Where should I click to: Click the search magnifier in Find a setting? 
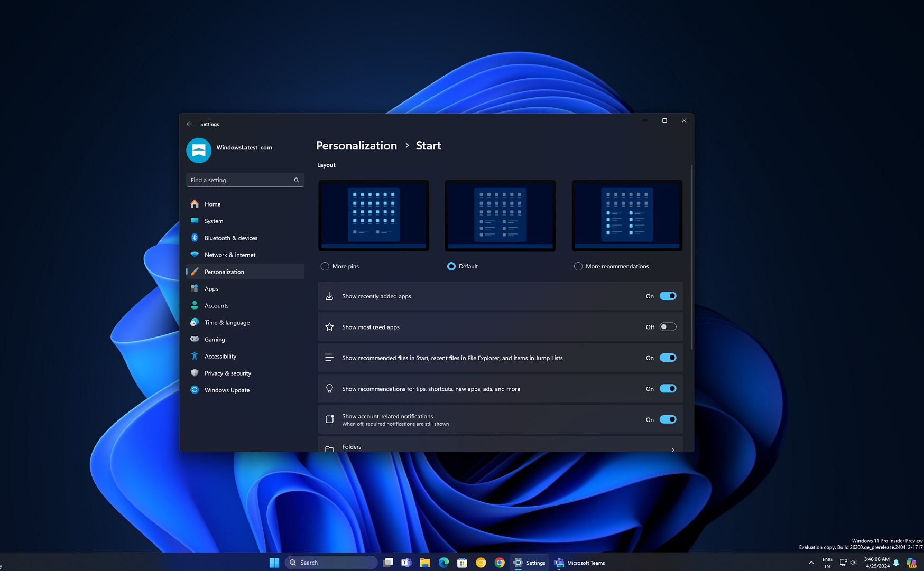tap(297, 180)
